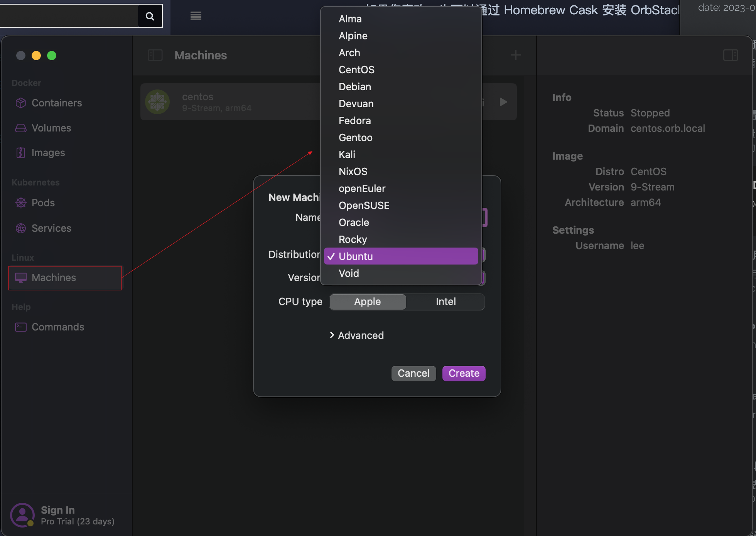756x536 pixels.
Task: Select Apple CPU type
Action: [x=368, y=302]
